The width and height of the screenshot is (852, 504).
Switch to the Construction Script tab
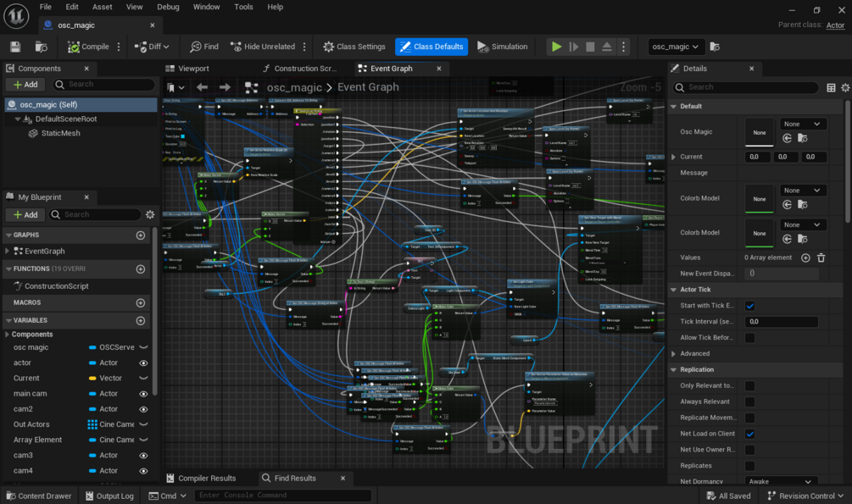click(299, 69)
